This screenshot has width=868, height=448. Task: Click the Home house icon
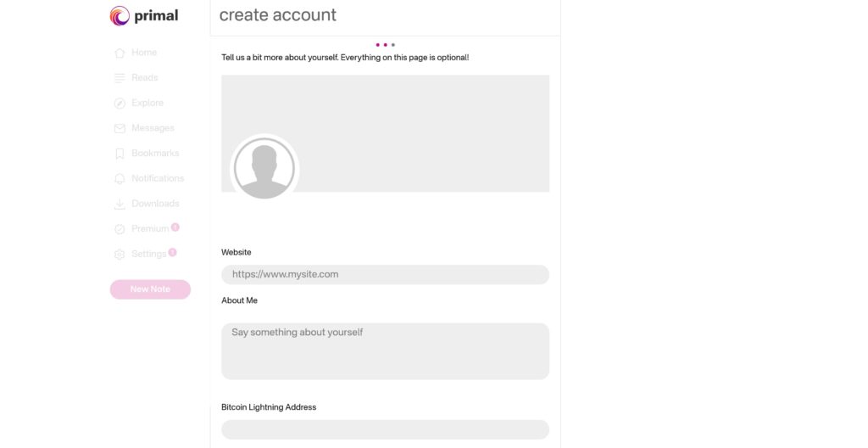coord(120,53)
